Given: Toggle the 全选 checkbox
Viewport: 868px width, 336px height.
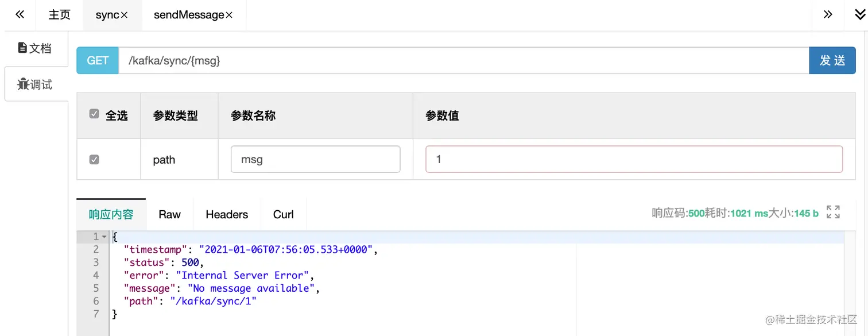Looking at the screenshot, I should coord(94,114).
